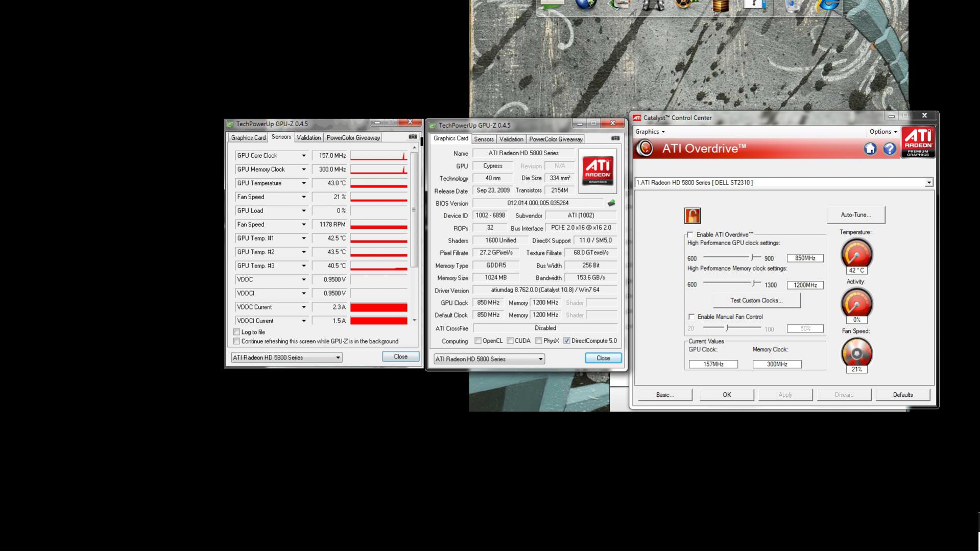Click the green BIOS save chip icon
Image resolution: width=980 pixels, height=551 pixels.
tap(611, 203)
